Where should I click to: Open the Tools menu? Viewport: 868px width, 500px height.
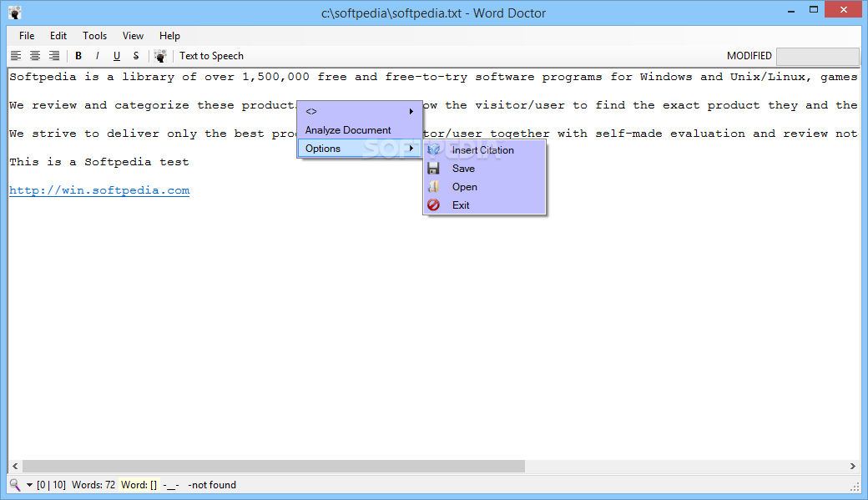tap(94, 36)
